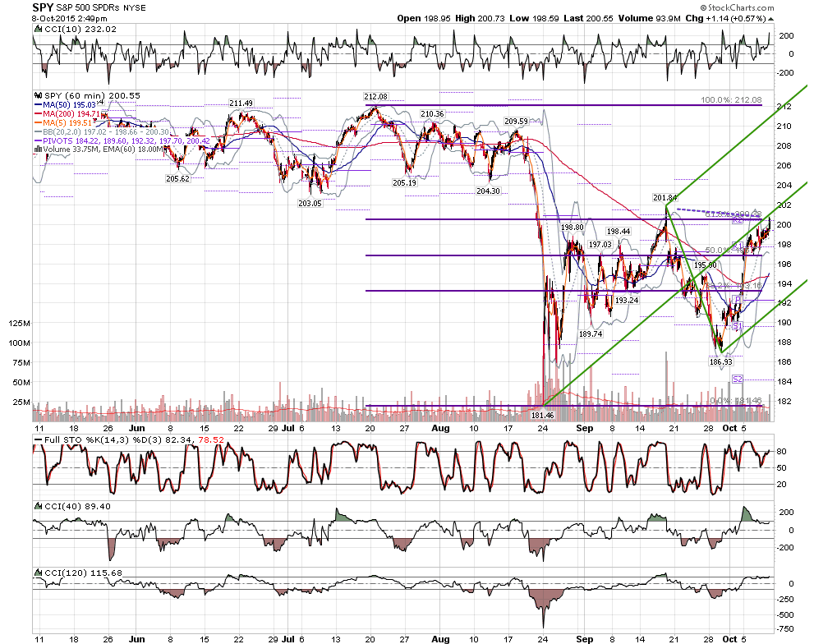Select the MA(50) 195.03 legend text
Viewport: 814px width, 644px height.
point(70,105)
